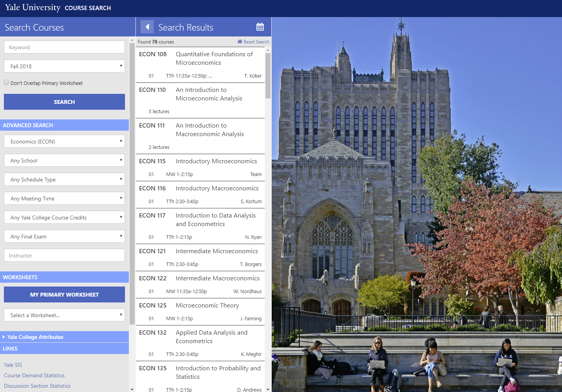Select ECON 132 Applied Data Analysis course

point(200,343)
